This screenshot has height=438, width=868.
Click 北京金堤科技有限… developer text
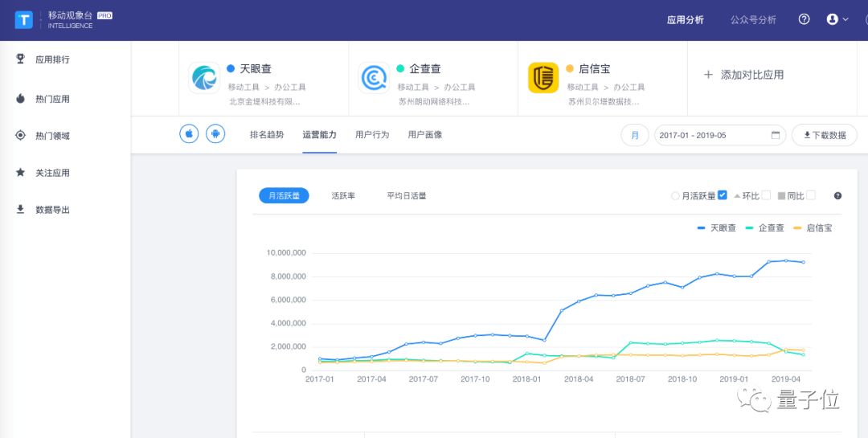[x=264, y=102]
